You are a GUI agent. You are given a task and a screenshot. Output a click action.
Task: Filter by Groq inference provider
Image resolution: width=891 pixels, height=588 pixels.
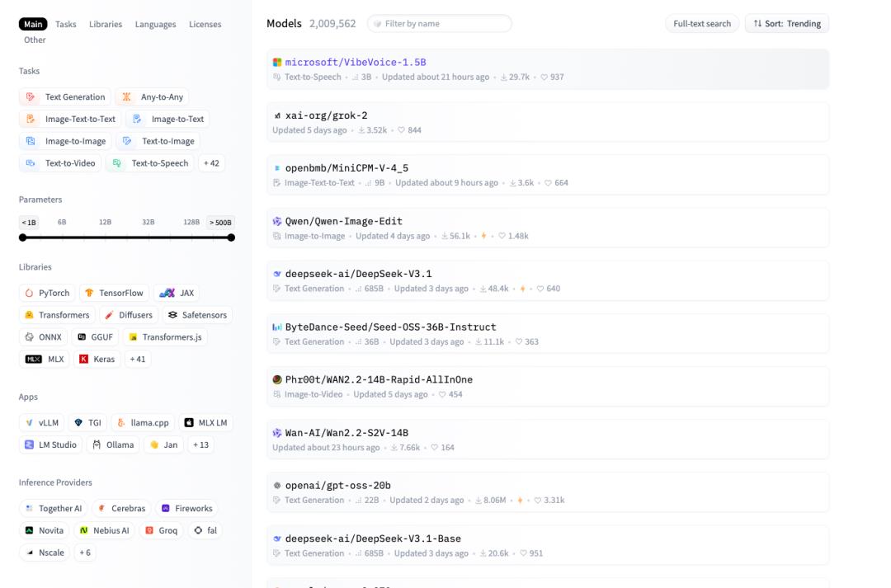click(162, 531)
